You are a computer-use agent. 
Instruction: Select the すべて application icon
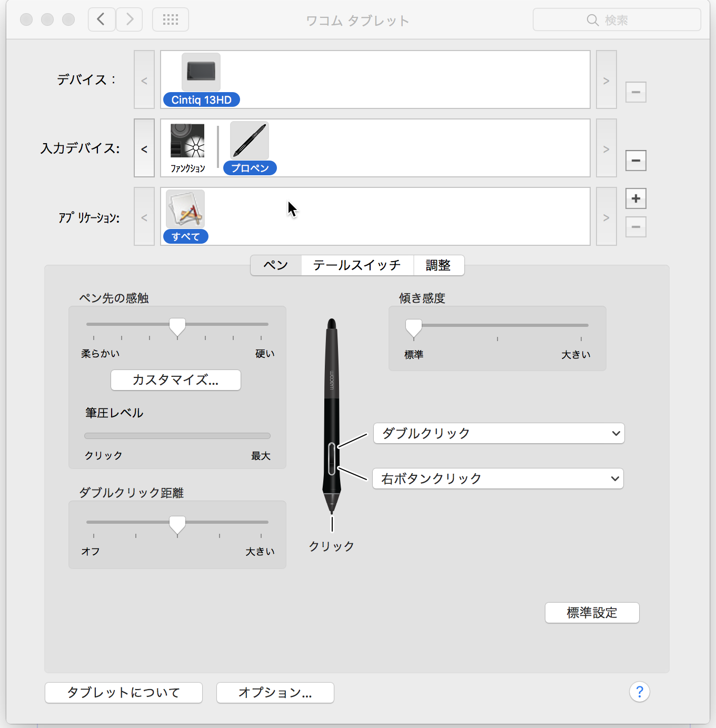185,209
